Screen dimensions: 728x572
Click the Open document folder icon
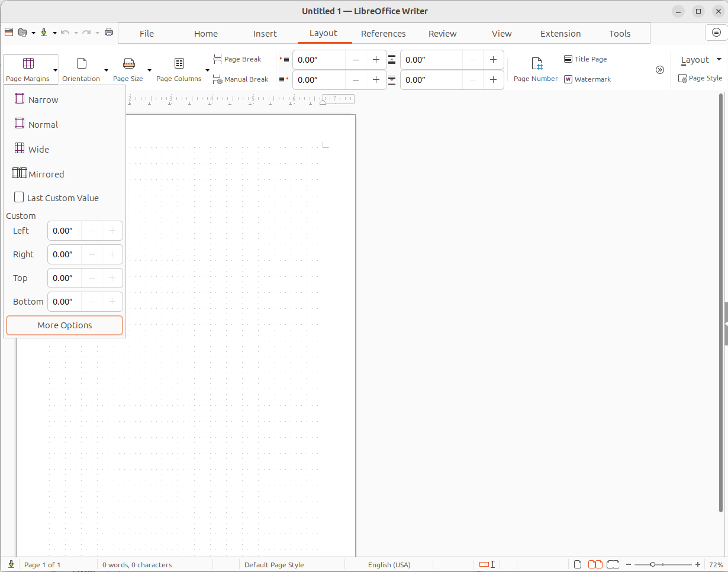(22, 33)
